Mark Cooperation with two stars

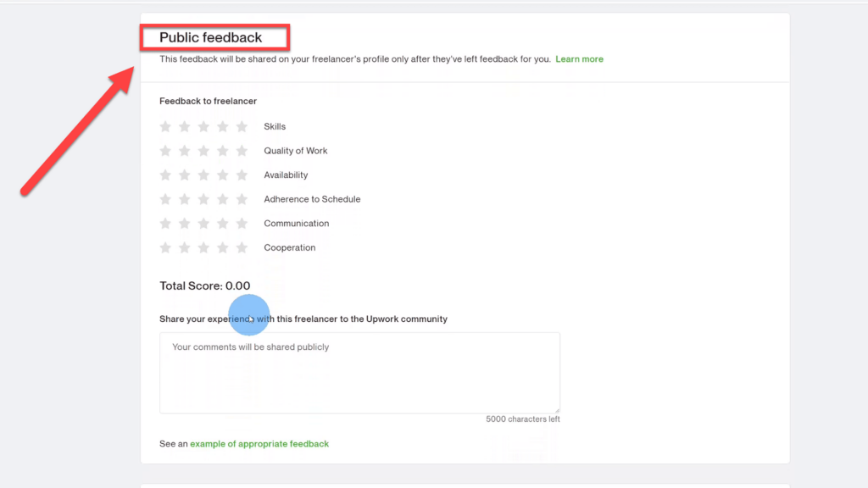tap(184, 247)
